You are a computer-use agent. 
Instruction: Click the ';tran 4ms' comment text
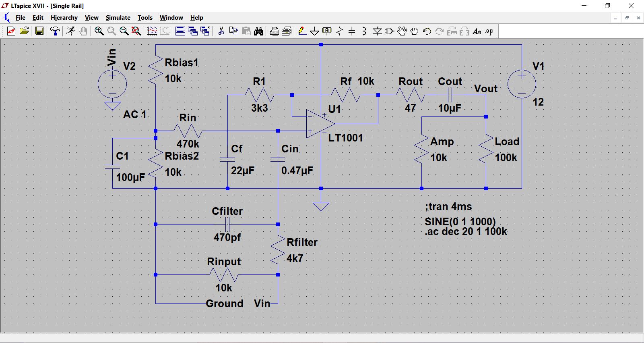[448, 207]
